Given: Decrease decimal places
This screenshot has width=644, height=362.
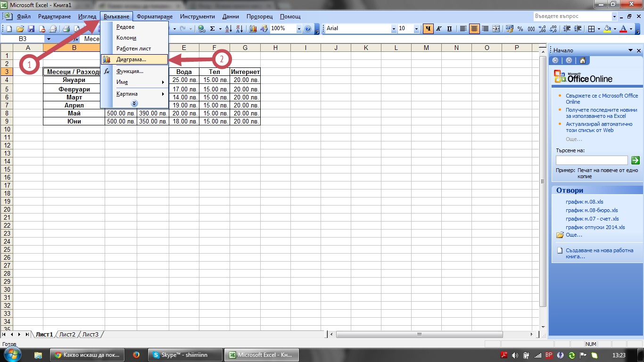Looking at the screenshot, I should click(553, 29).
